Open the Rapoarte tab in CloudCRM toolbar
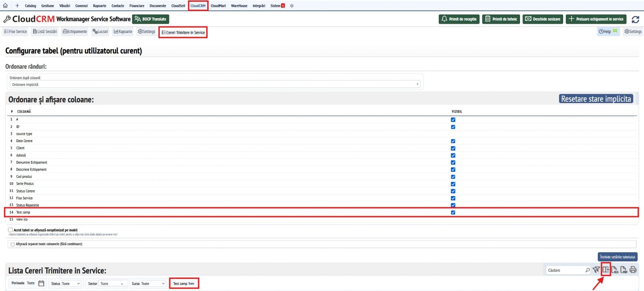 click(123, 31)
